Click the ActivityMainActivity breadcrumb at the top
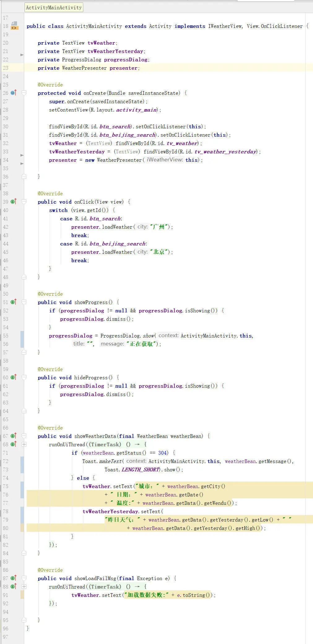This screenshot has width=313, height=644. click(x=54, y=7)
